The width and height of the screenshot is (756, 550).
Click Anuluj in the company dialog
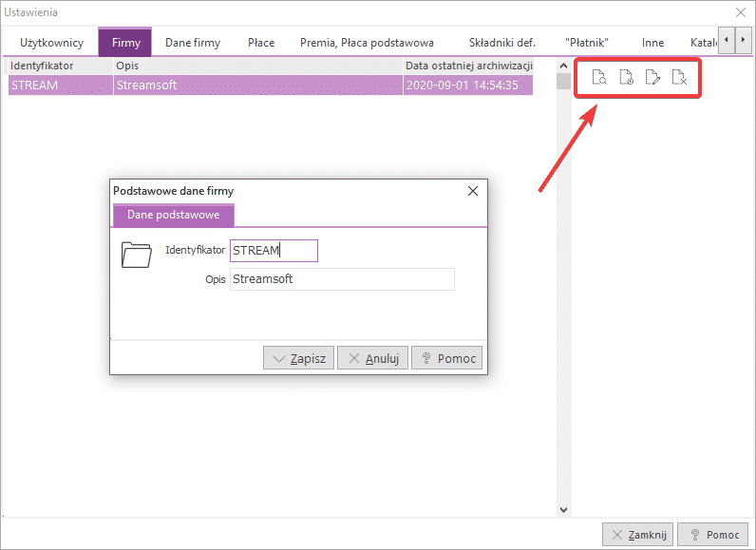pos(372,358)
